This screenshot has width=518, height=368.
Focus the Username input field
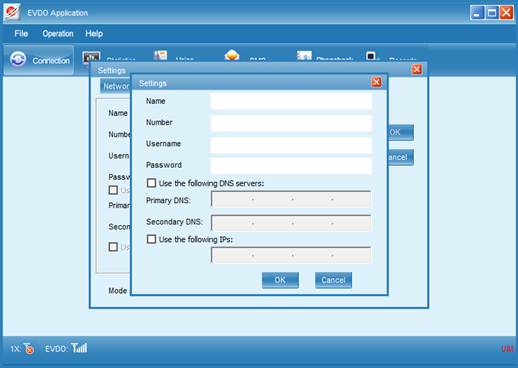coord(291,144)
